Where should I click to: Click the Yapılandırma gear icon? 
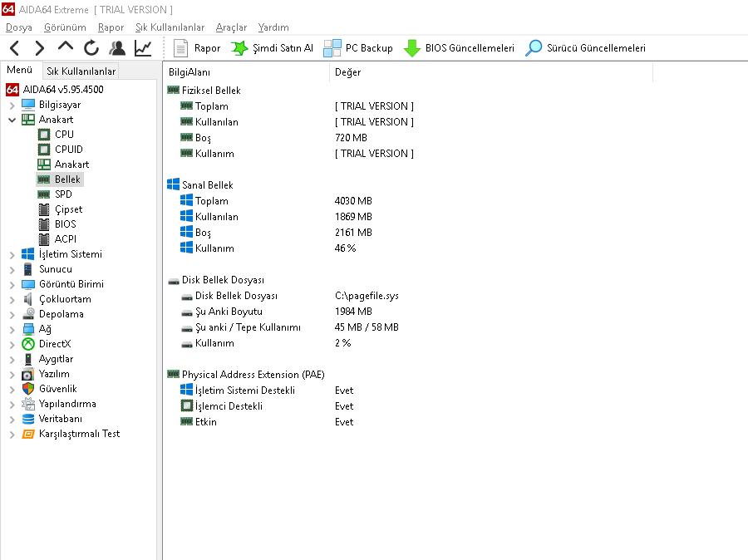click(28, 404)
